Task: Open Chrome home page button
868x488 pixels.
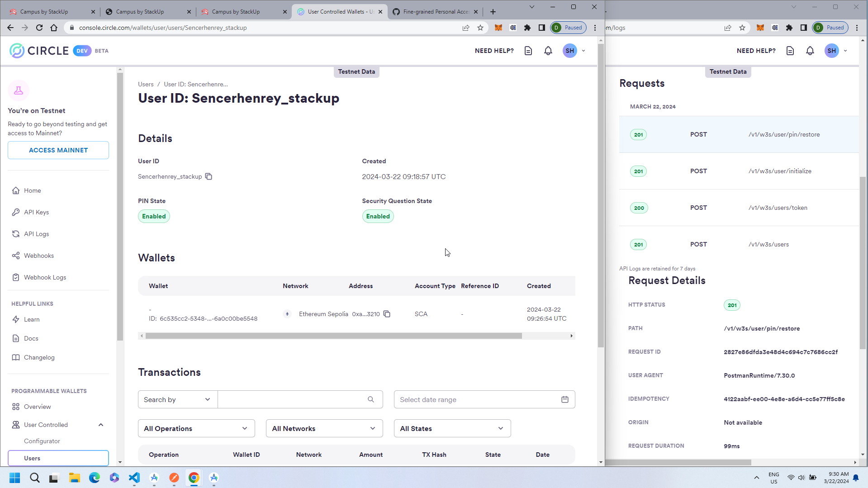Action: click(x=54, y=28)
